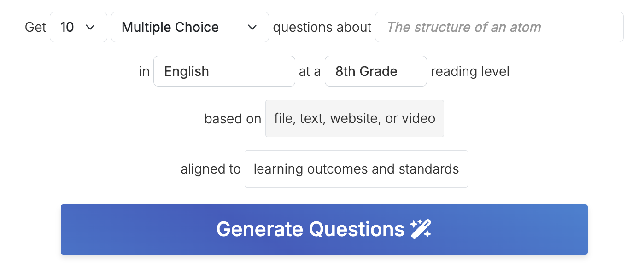The width and height of the screenshot is (644, 278).
Task: Click the magic wand sparkle icon
Action: pyautogui.click(x=421, y=229)
